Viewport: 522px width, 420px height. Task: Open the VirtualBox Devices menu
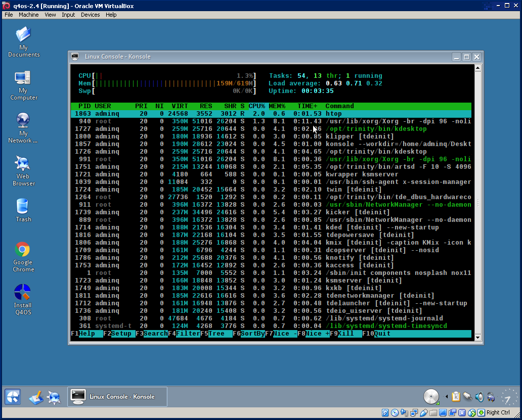point(90,15)
